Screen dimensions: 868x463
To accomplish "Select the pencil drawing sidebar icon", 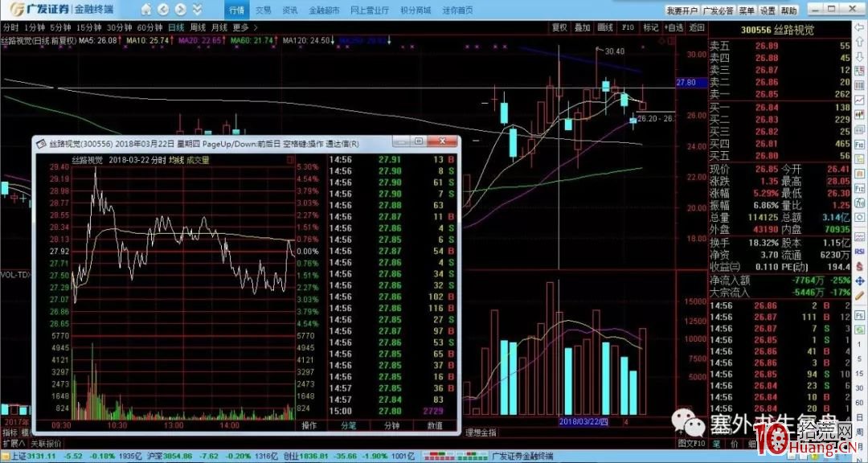I will point(859,296).
